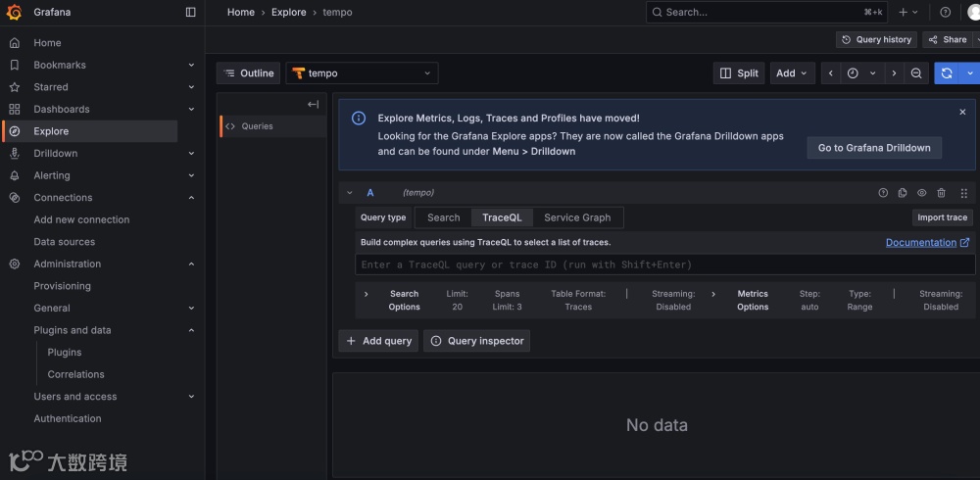Grab query A drag handle
The width and height of the screenshot is (980, 480).
pos(963,193)
